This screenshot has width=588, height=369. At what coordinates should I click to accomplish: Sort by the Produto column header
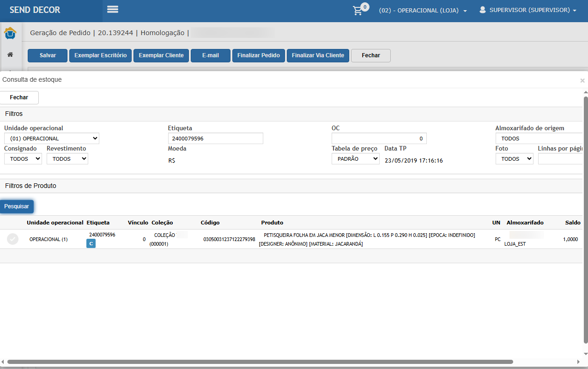(272, 223)
